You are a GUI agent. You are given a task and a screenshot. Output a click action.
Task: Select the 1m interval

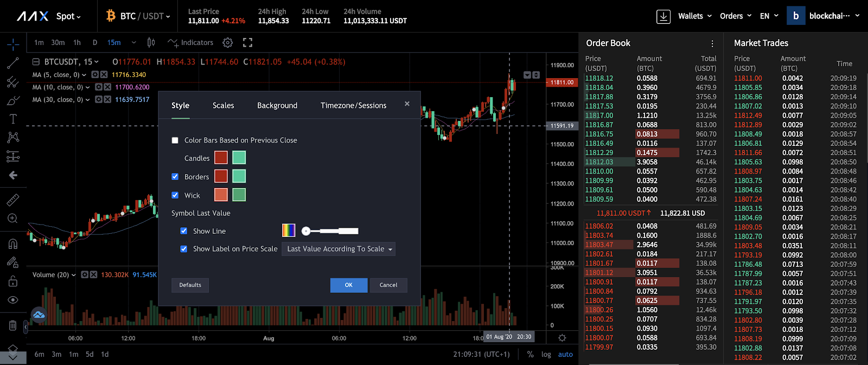(x=39, y=42)
